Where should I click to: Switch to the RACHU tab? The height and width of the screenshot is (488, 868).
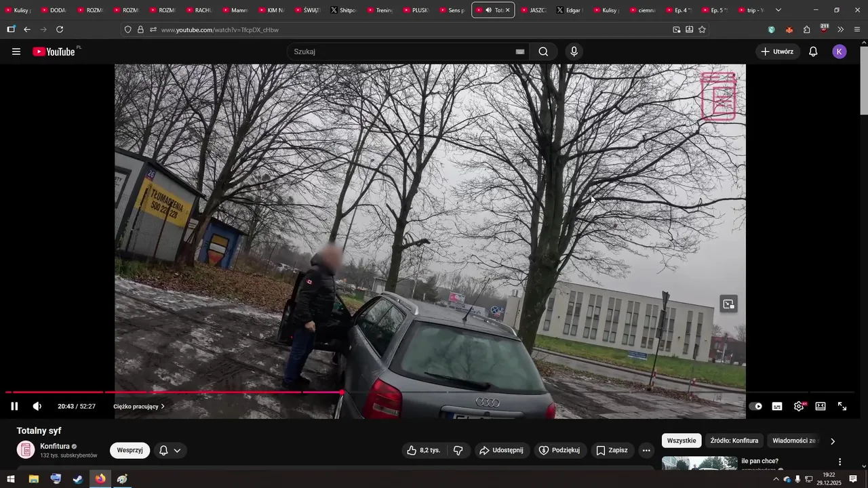[199, 10]
